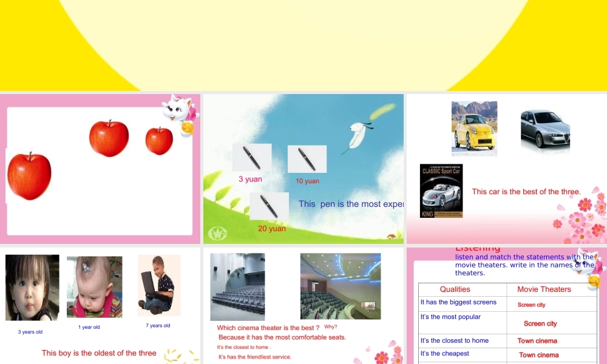
Task: Click 'Screen city' beside biggest screens row
Action: coord(532,305)
